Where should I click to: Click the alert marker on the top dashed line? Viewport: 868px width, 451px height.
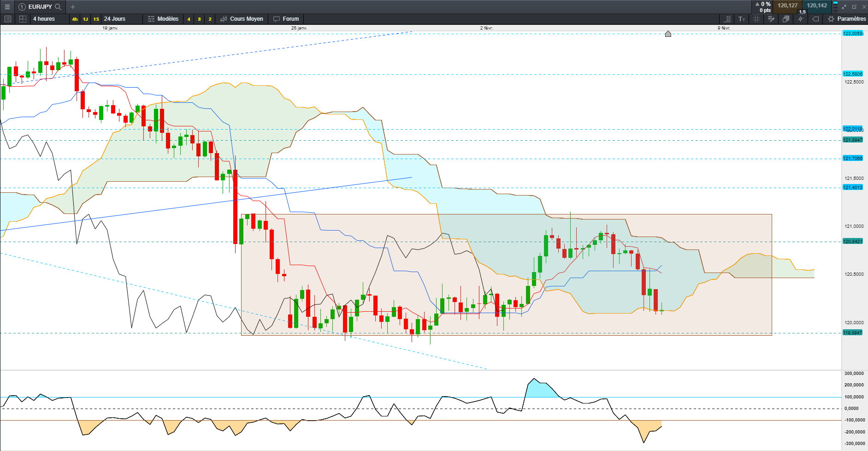tap(668, 34)
